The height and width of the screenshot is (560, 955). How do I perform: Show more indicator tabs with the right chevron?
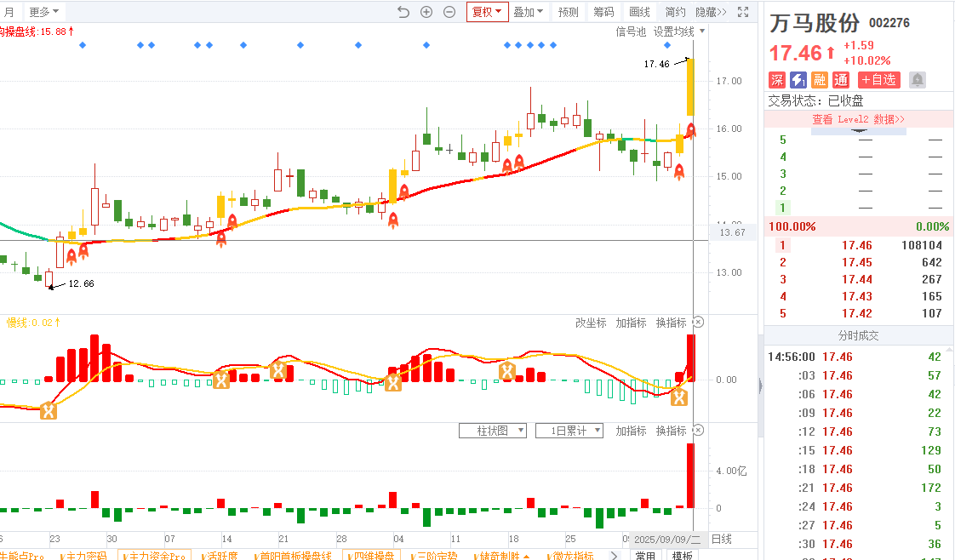pos(614,556)
